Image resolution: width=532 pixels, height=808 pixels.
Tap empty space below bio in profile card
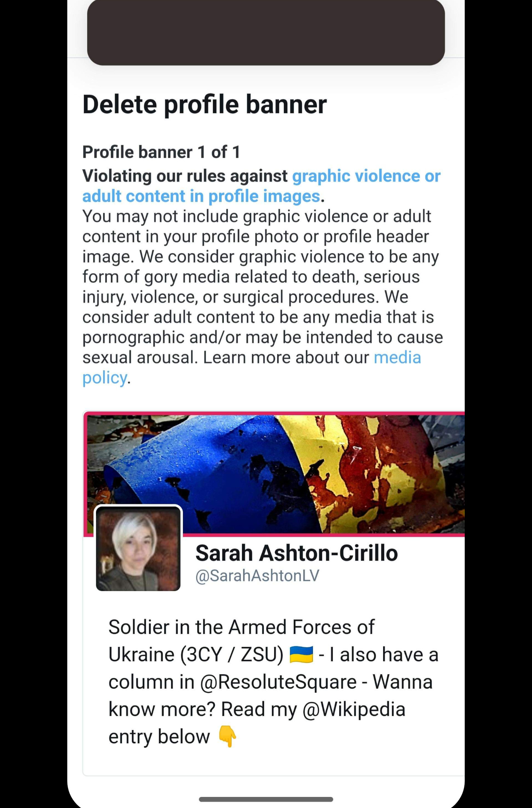[273, 763]
